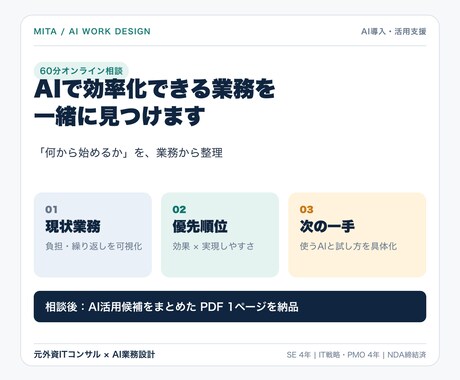Click the AI導入・活用支援 label
460x380 pixels.
point(394,31)
